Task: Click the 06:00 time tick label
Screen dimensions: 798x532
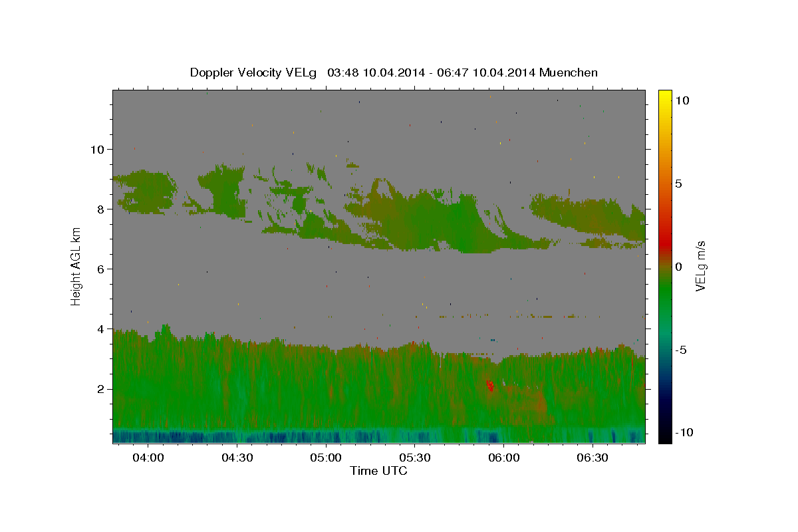Action: pyautogui.click(x=504, y=458)
